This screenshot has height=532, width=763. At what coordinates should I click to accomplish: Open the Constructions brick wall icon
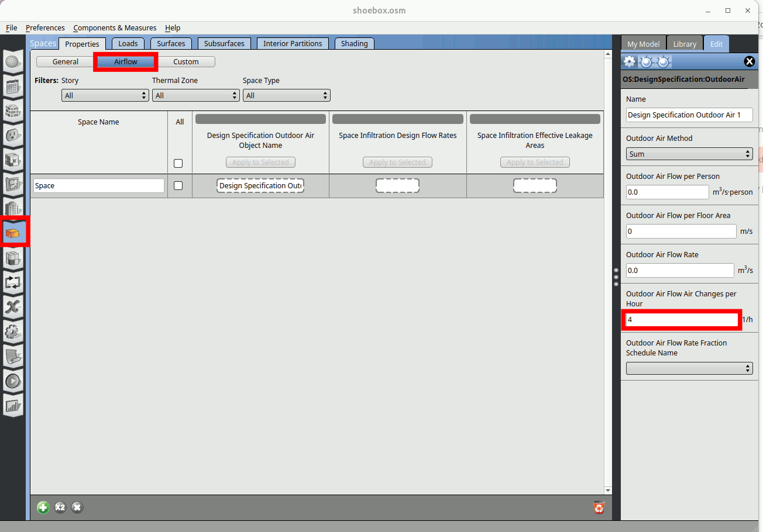tap(13, 110)
